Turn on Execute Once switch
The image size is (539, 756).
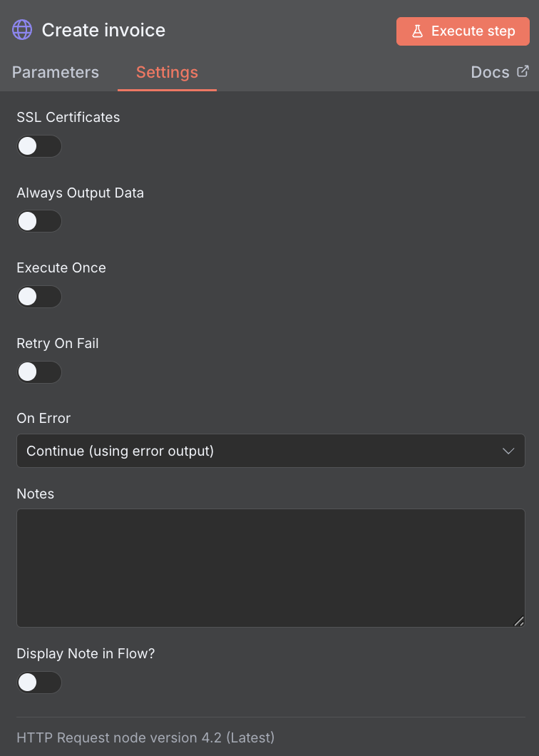point(39,297)
